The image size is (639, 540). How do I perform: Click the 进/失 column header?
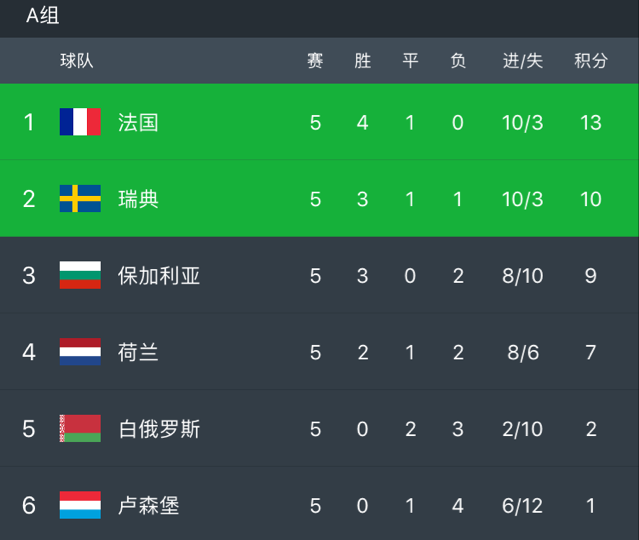point(523,61)
